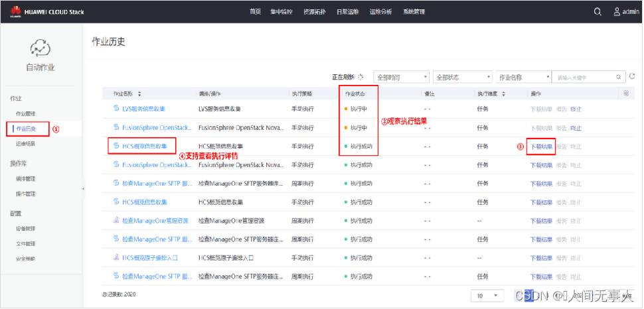
Task: Open the 全部时间 time filter dropdown
Action: coord(401,77)
